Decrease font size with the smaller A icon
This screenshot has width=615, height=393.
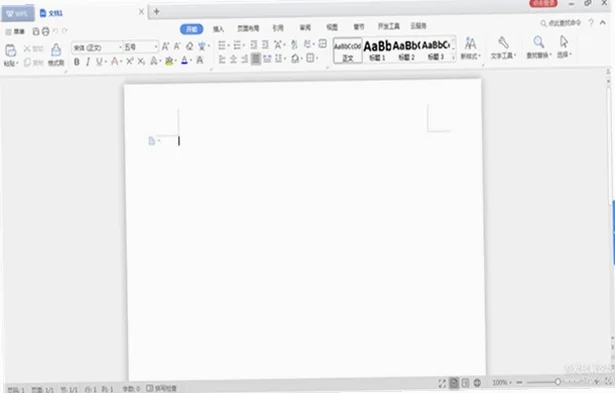point(177,46)
